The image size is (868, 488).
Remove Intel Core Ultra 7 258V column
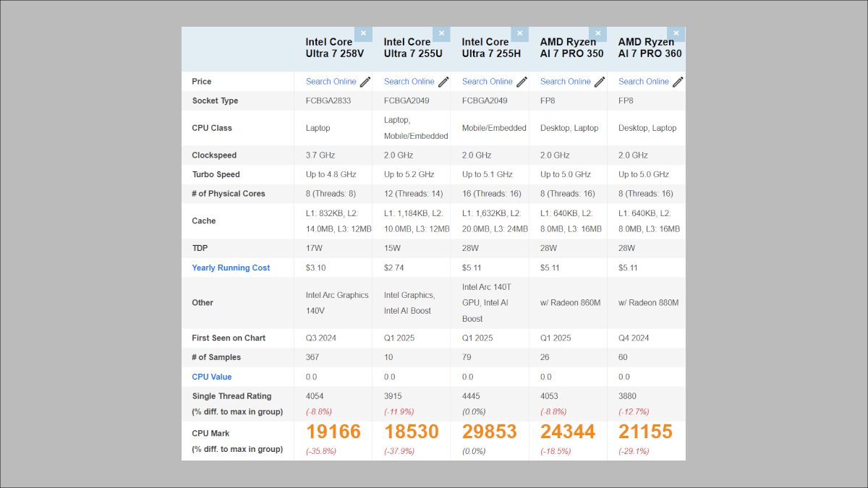[x=363, y=33]
